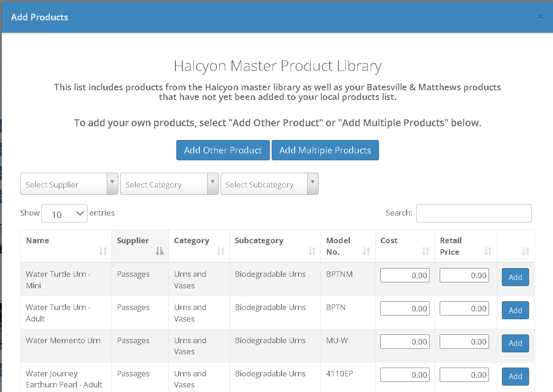
Task: Sort by Subcategory column sort icon
Action: click(312, 251)
